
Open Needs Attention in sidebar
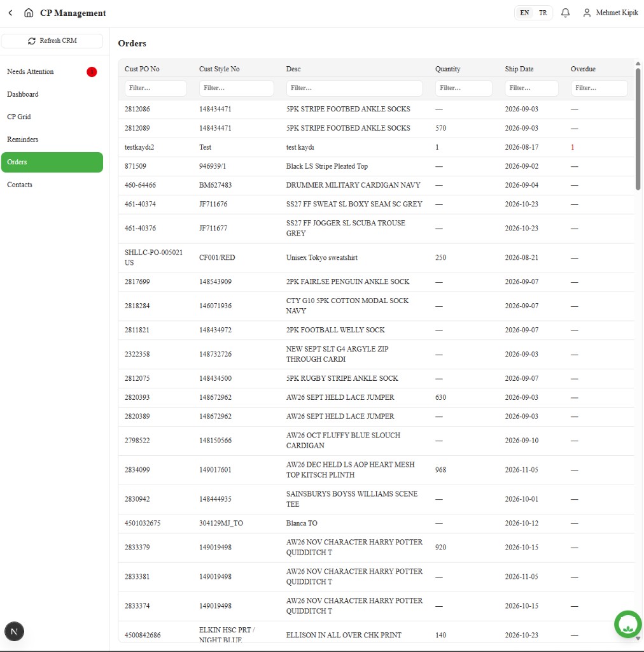tap(52, 71)
